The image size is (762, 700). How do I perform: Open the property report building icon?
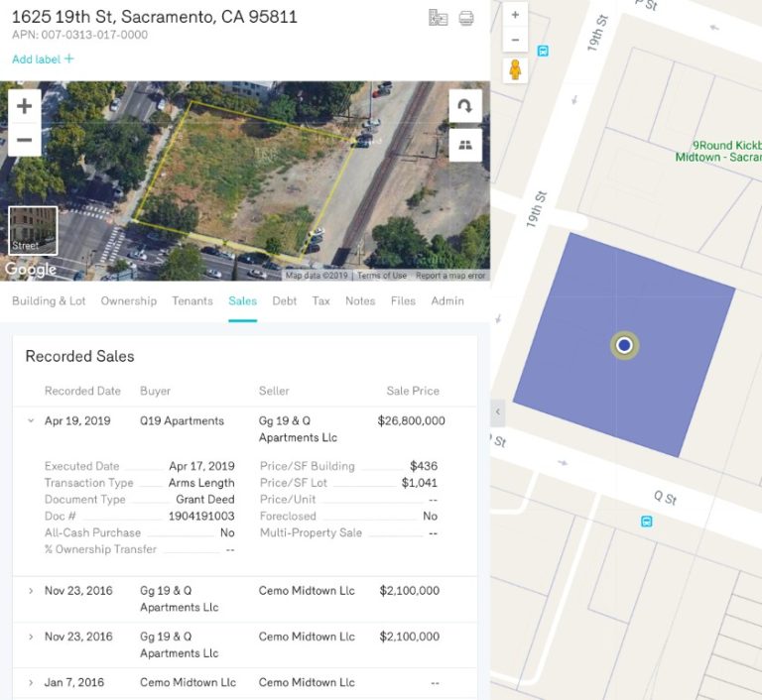pos(438,18)
